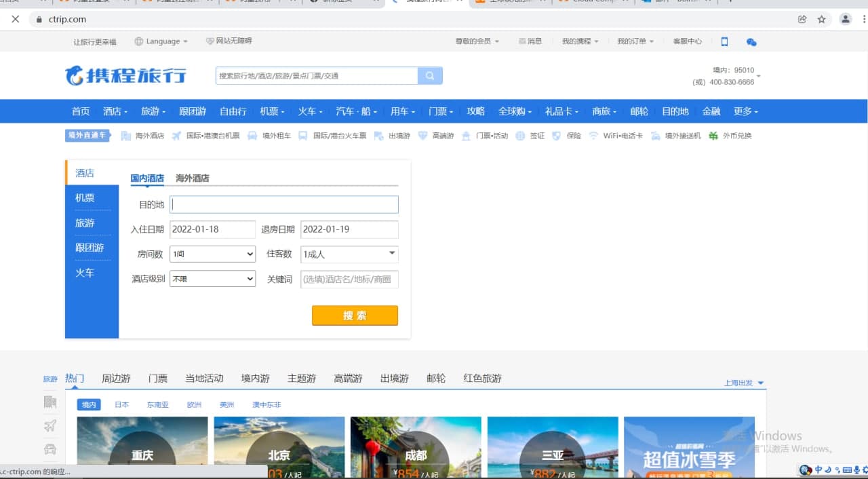This screenshot has height=479, width=868.
Task: Select 机票 in the blue search sidebar
Action: [x=85, y=198]
